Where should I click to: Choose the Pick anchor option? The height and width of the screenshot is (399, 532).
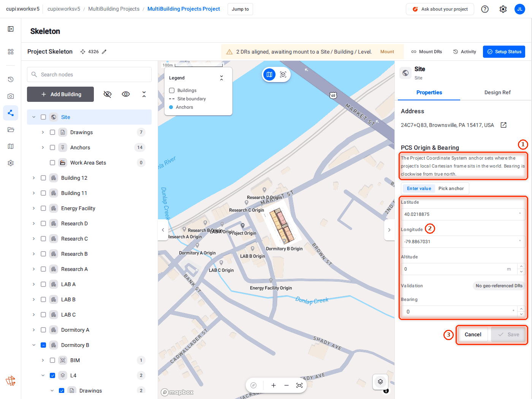click(451, 188)
